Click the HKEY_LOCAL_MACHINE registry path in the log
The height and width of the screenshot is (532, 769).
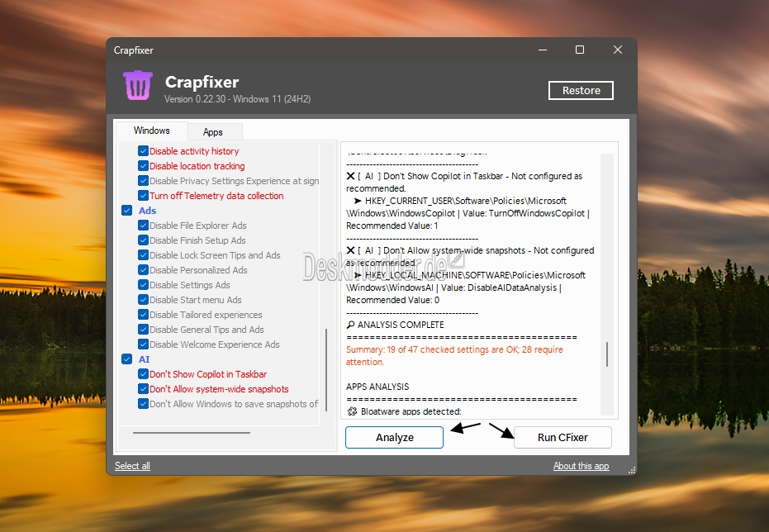[465, 282]
